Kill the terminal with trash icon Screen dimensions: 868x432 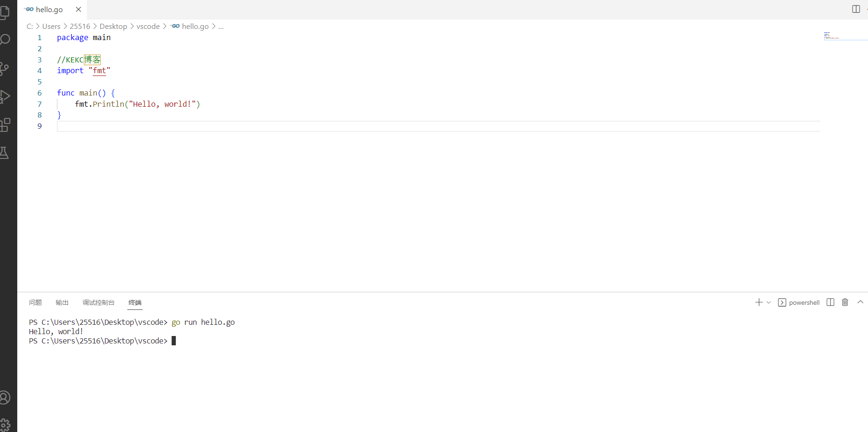coord(845,302)
